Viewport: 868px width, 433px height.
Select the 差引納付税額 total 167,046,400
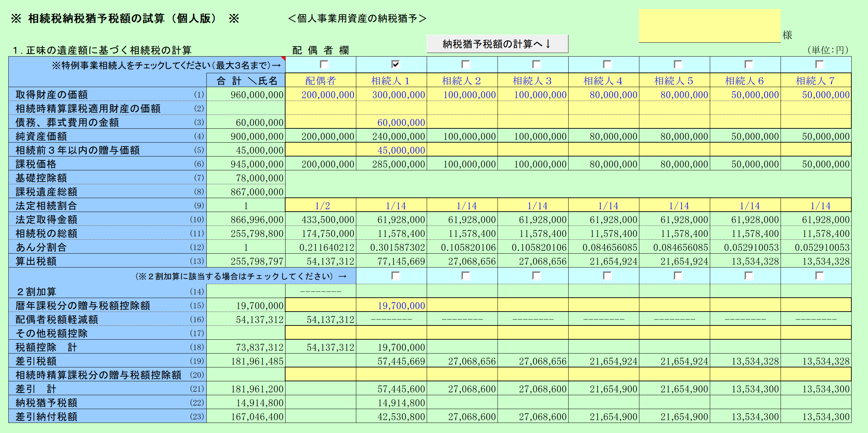click(246, 416)
